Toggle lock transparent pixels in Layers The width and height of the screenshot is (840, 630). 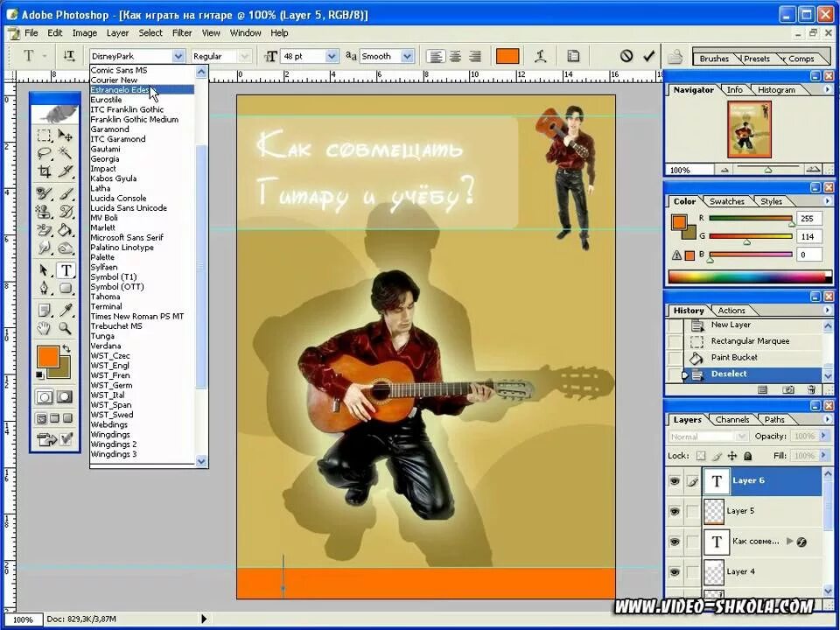click(701, 456)
